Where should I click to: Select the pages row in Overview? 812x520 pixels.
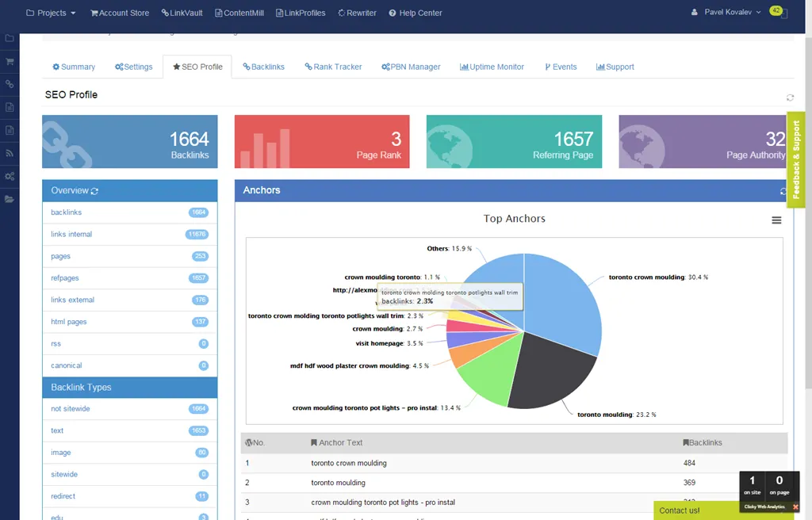(130, 256)
